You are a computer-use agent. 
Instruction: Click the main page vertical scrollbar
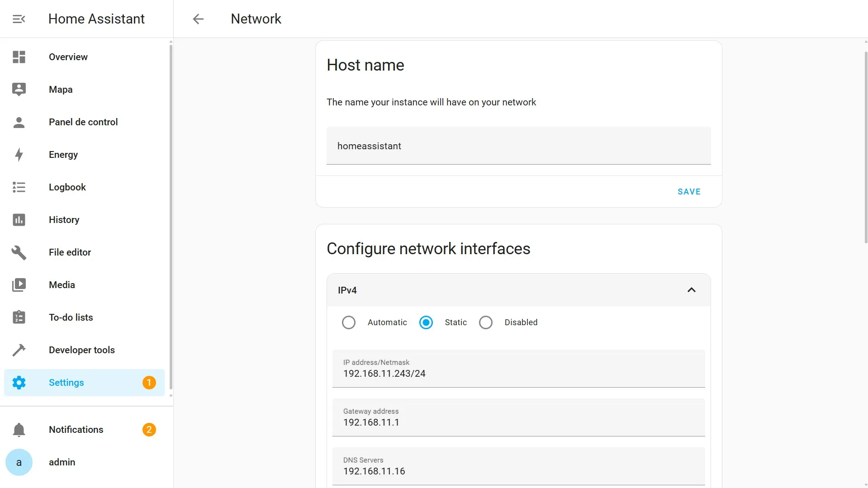point(866,147)
